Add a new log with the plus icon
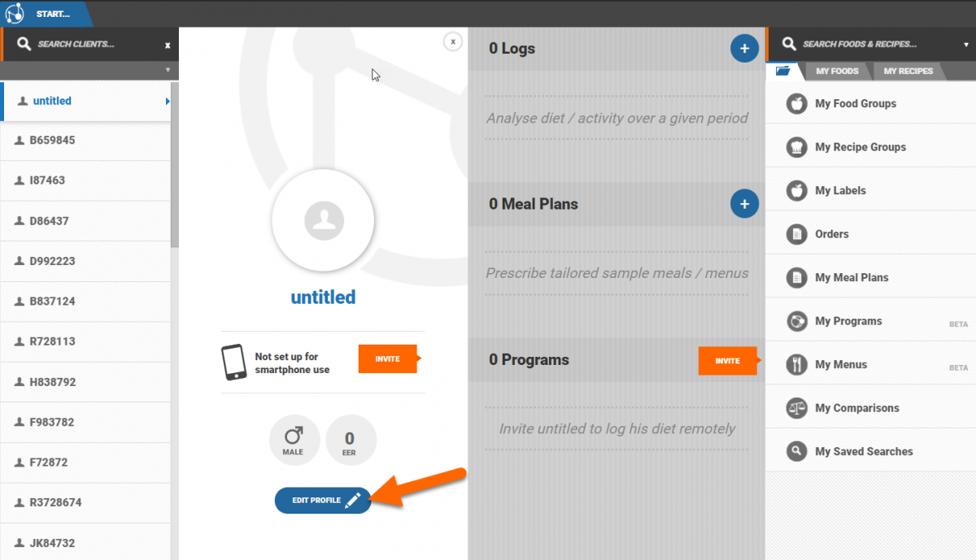Viewport: 976px width, 560px height. [x=744, y=48]
